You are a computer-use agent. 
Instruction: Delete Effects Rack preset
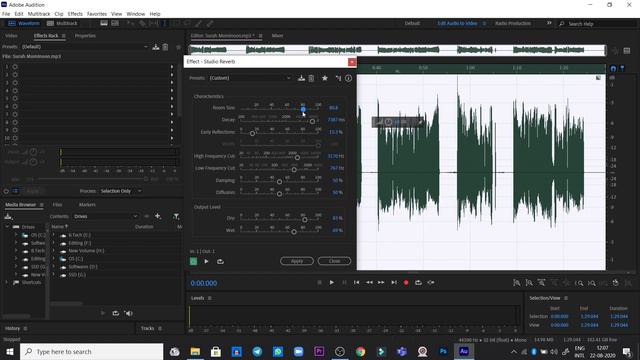[165, 47]
